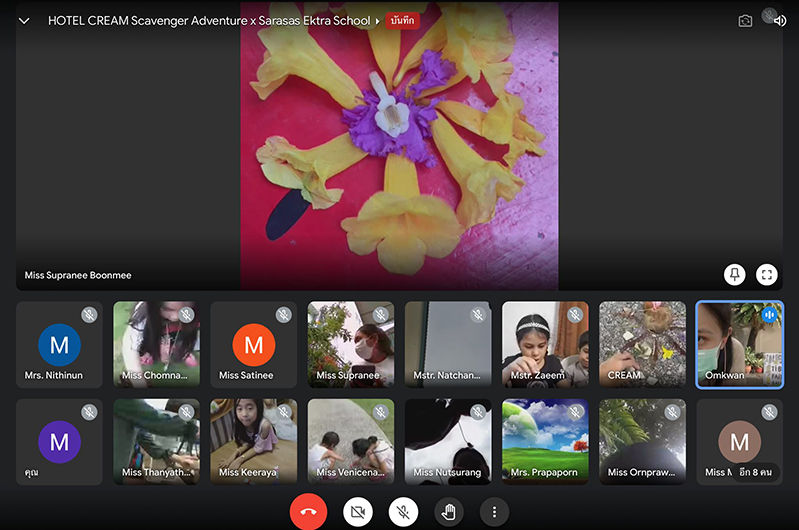Click muted mic icon on คุณ tile
The width and height of the screenshot is (799, 530).
89,412
